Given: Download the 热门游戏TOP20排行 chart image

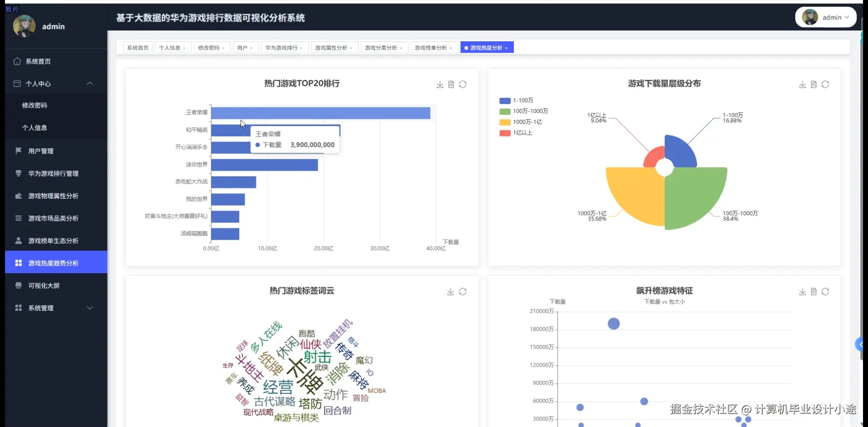Looking at the screenshot, I should tap(439, 84).
